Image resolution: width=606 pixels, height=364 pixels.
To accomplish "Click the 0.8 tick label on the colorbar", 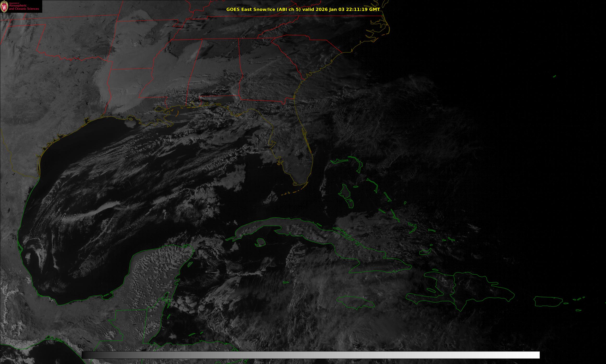I will (448, 346).
